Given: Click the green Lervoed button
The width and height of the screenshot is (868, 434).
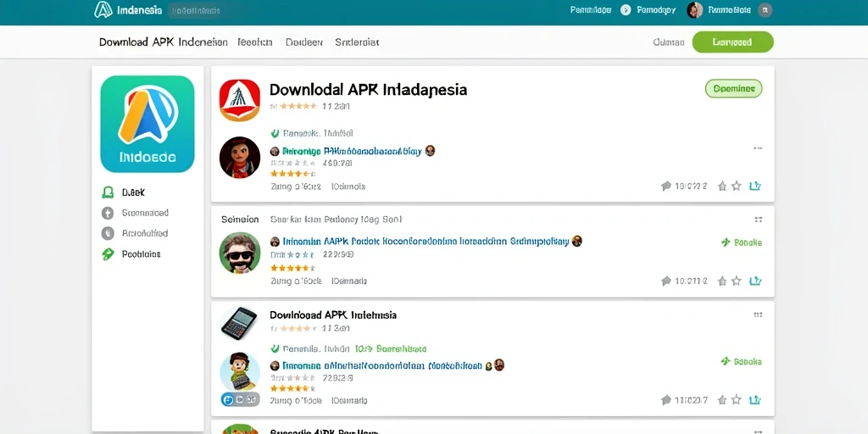Looking at the screenshot, I should pos(732,42).
